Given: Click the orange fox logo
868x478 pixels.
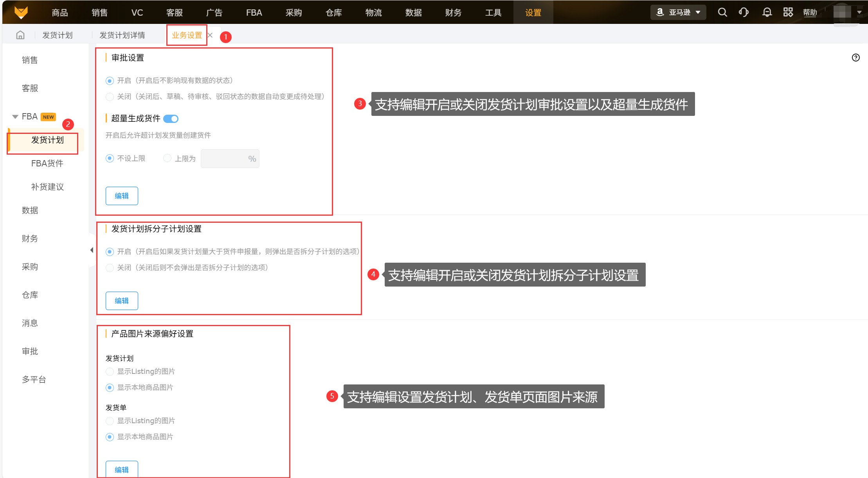Looking at the screenshot, I should (21, 13).
